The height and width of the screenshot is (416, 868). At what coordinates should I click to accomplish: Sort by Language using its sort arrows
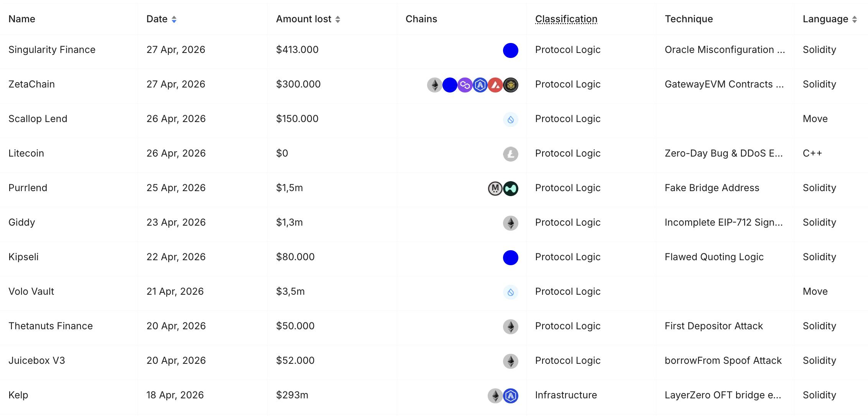tap(855, 19)
